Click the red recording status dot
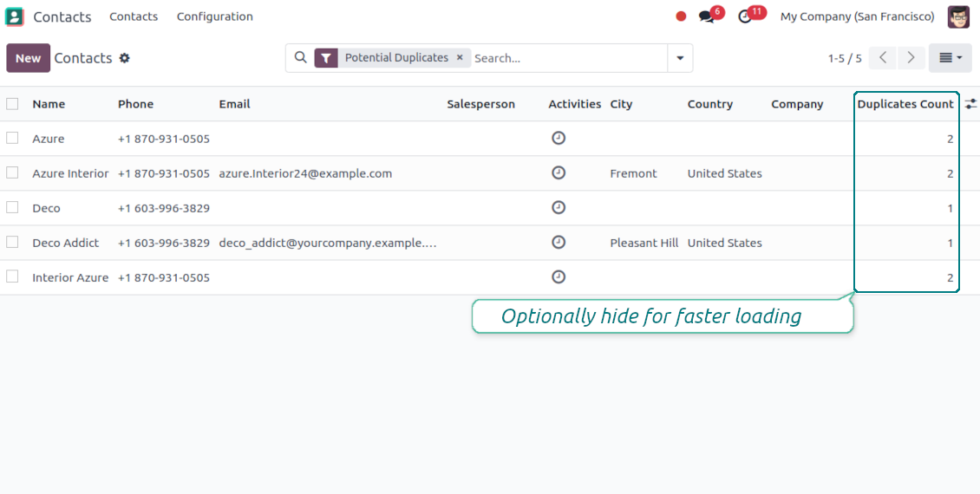Image resolution: width=980 pixels, height=494 pixels. click(681, 16)
